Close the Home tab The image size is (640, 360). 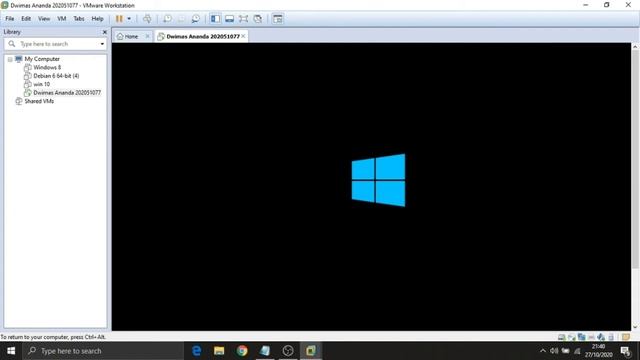(147, 36)
